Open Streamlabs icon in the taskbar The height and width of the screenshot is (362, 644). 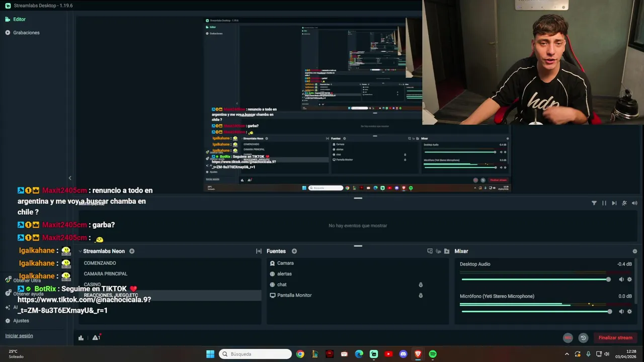click(374, 354)
